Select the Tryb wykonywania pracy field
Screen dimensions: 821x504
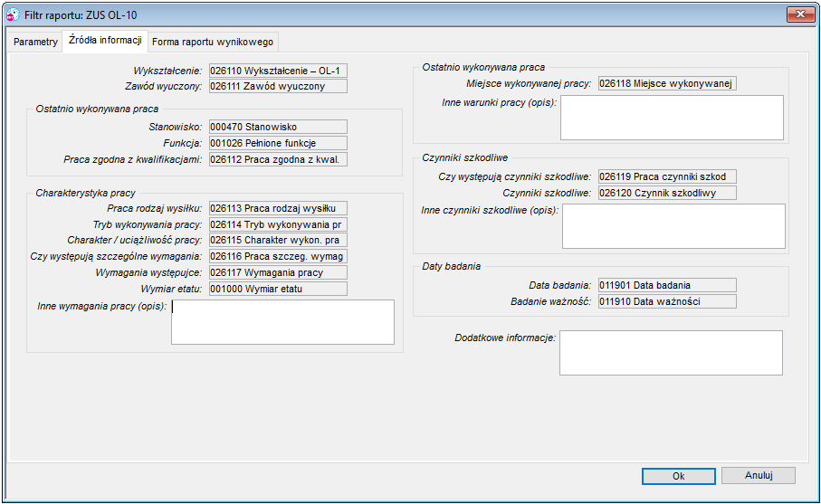278,224
